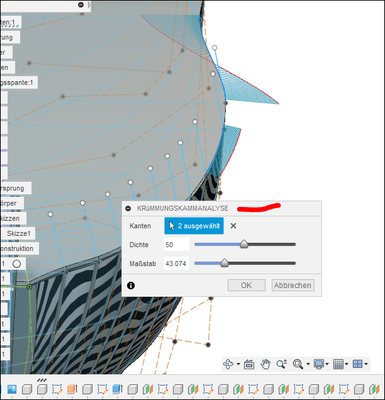Click the Zoom magnifier with plus-minus
Screen dimensions: 385x400
[x=282, y=364]
